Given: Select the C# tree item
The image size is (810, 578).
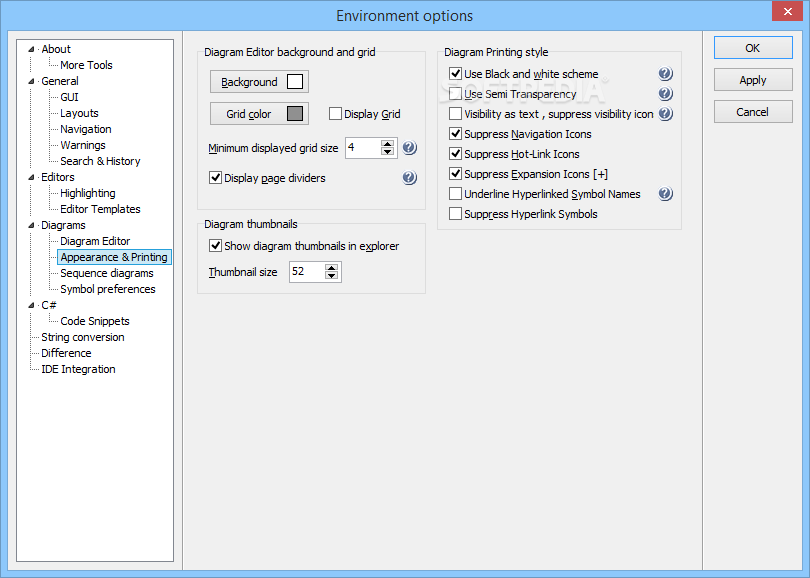Looking at the screenshot, I should point(49,305).
